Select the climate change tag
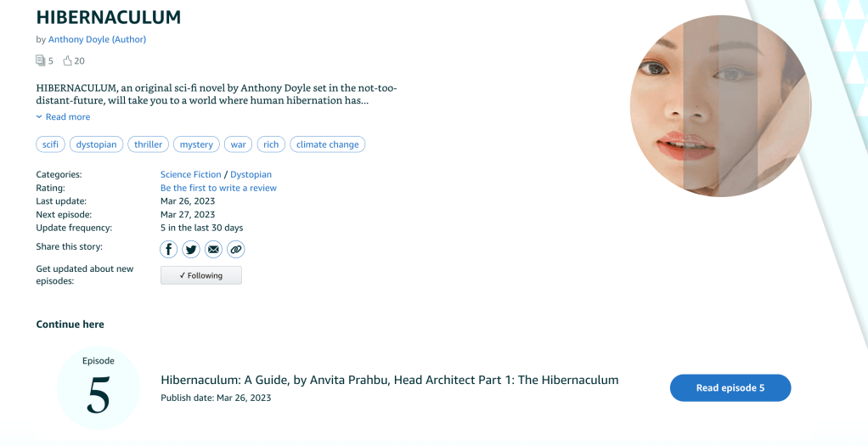Screen dimensions: 868x446 click(x=328, y=144)
